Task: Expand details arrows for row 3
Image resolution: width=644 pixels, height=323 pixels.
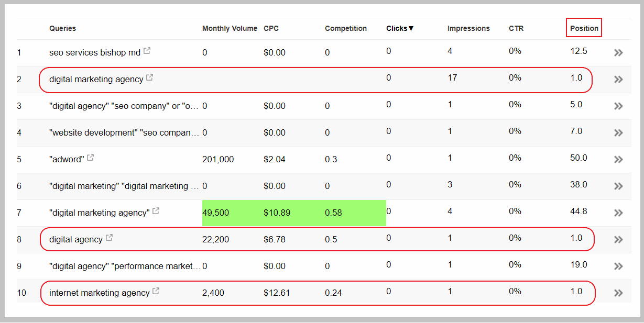Action: [x=618, y=106]
